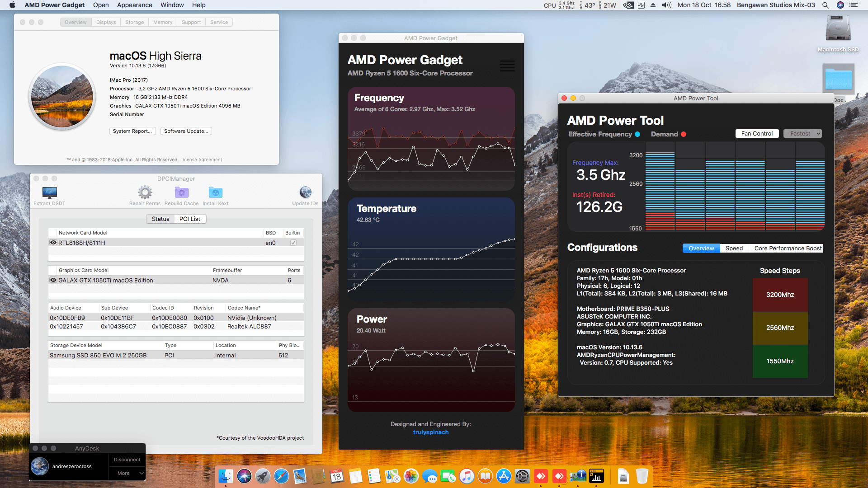
Task: Click System Report button
Action: [132, 131]
